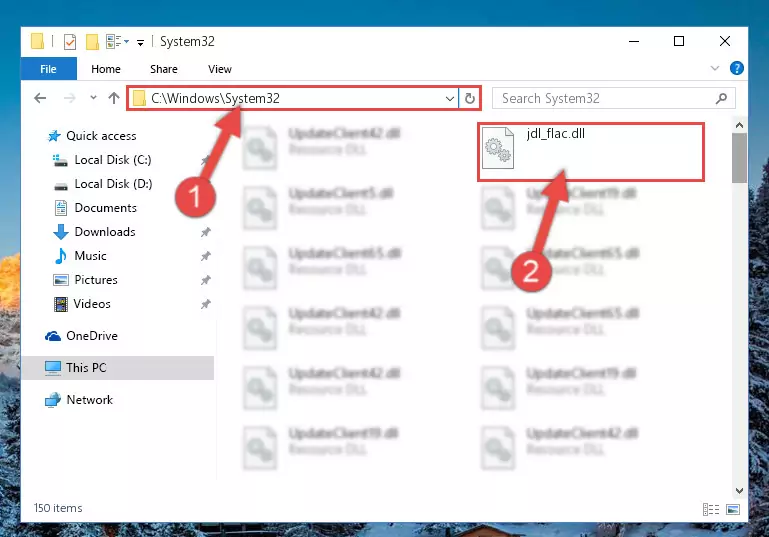Click the scroll down arrow
769x537 pixels.
(739, 490)
